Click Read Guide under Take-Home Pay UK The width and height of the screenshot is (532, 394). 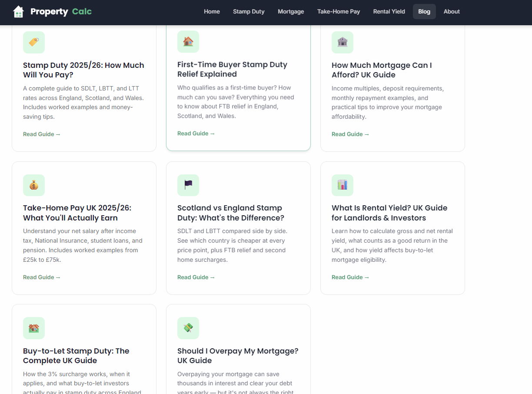pos(42,277)
